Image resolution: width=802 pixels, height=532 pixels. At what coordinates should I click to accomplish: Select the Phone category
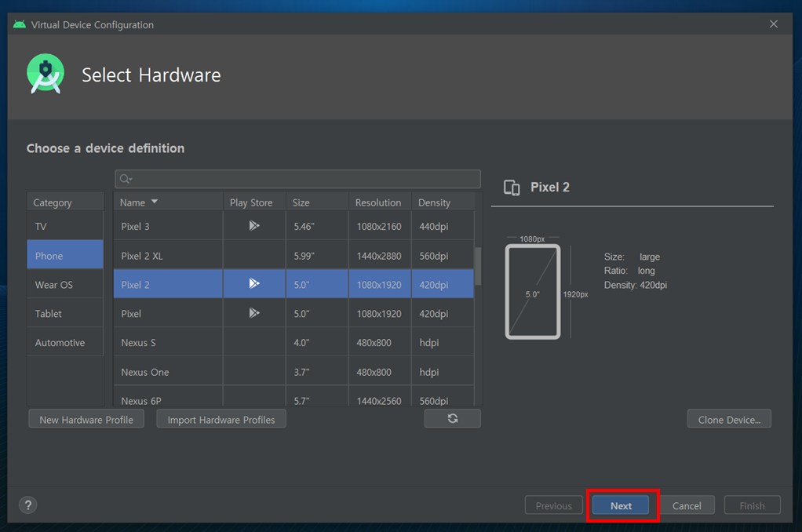[65, 255]
